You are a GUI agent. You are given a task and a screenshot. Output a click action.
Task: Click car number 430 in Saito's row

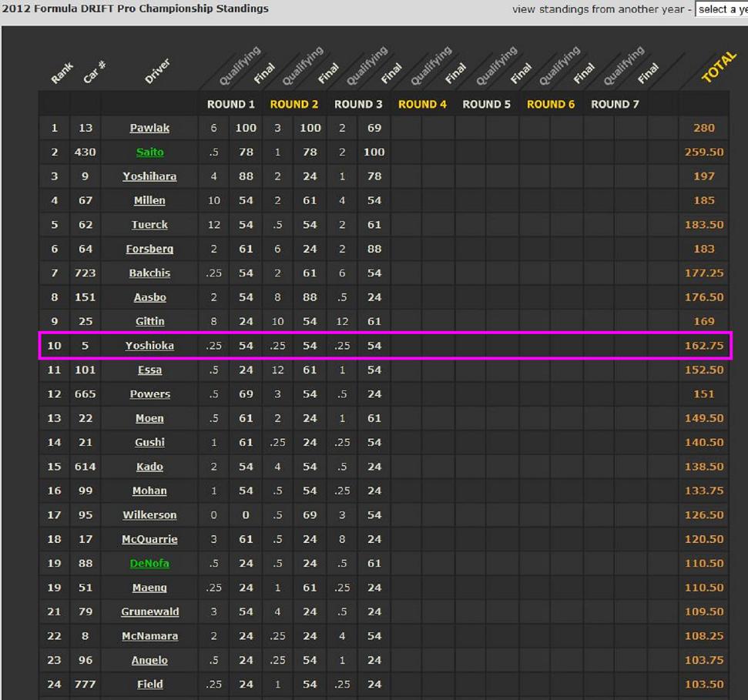tap(85, 152)
